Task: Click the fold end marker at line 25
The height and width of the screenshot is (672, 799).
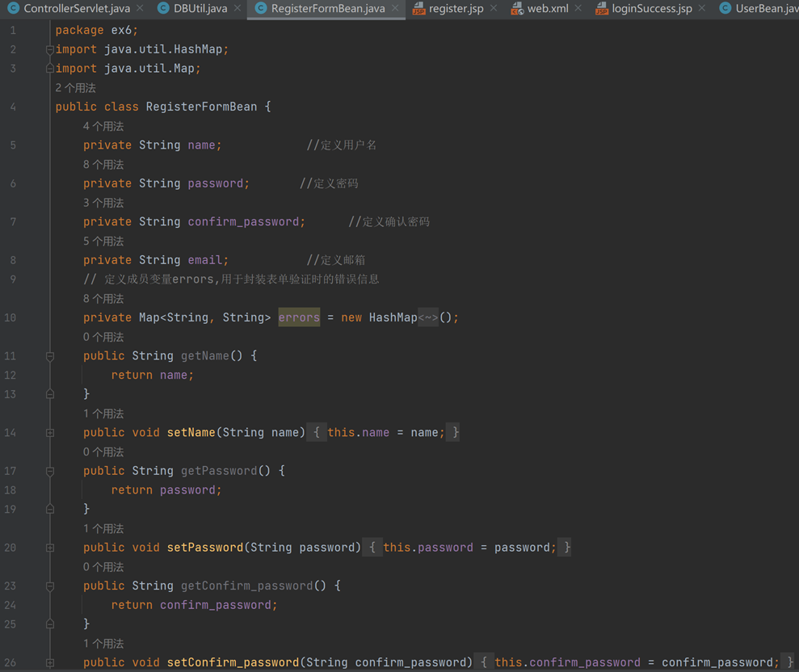Action: pos(50,624)
